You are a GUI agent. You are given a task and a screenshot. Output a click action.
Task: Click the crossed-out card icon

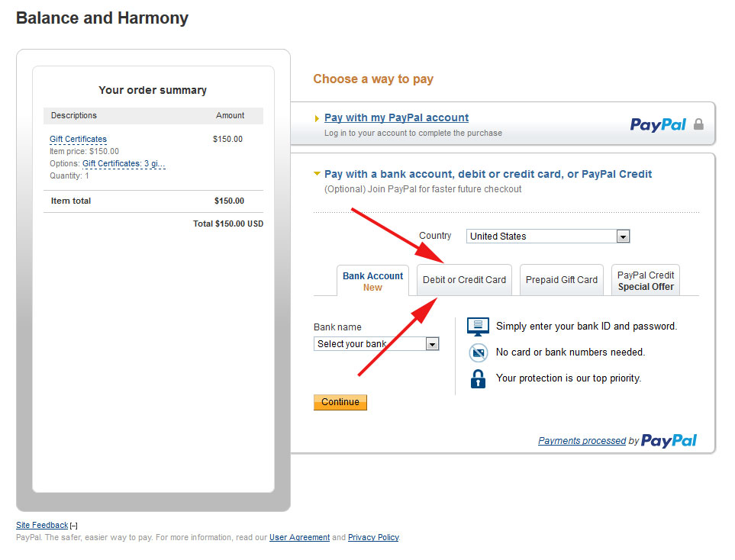(x=478, y=352)
